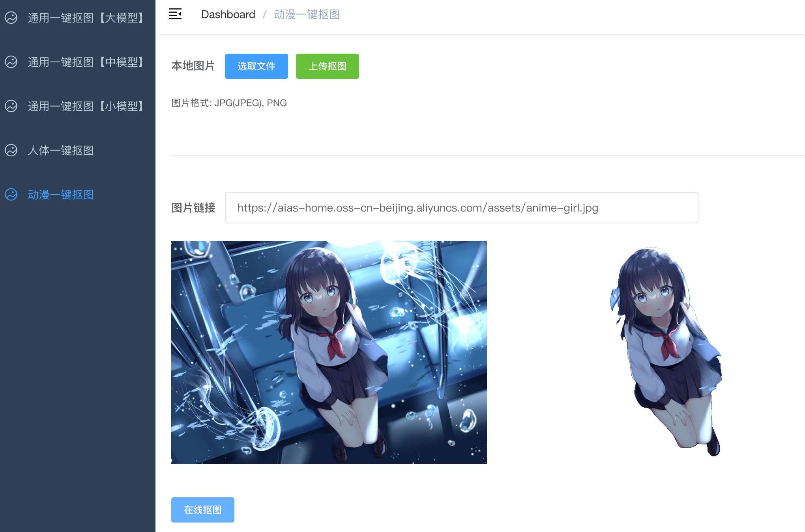Switch to 通用一键抠图【大模型】 in the sidebar
This screenshot has height=532, width=805.
point(85,18)
